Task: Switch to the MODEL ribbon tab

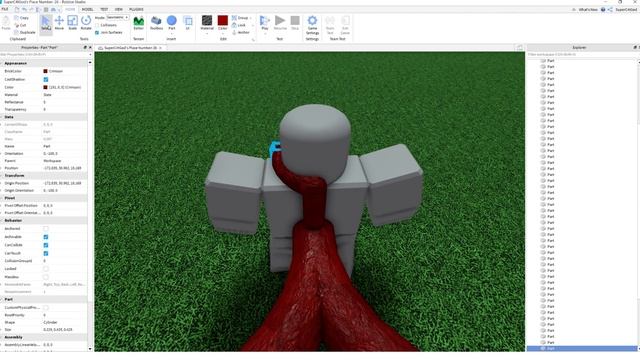Action: (x=87, y=9)
